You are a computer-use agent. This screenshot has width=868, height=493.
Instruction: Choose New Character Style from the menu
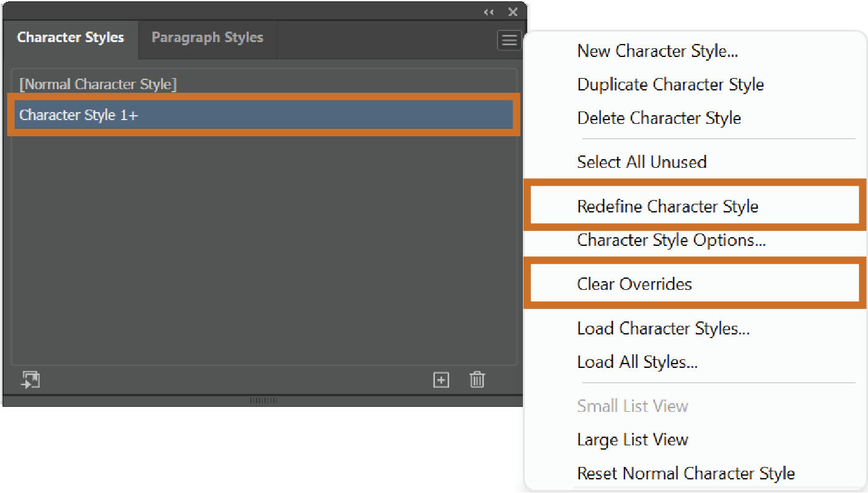(x=657, y=51)
